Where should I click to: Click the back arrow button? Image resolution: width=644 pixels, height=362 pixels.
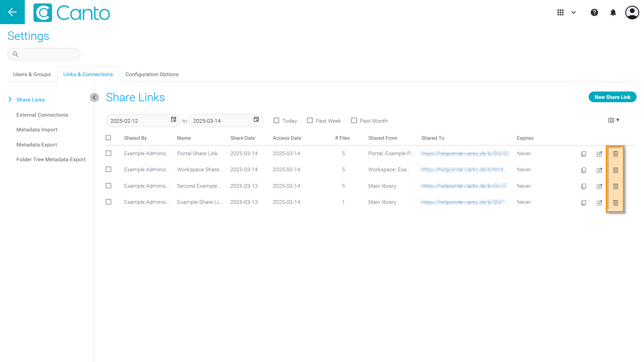click(12, 12)
